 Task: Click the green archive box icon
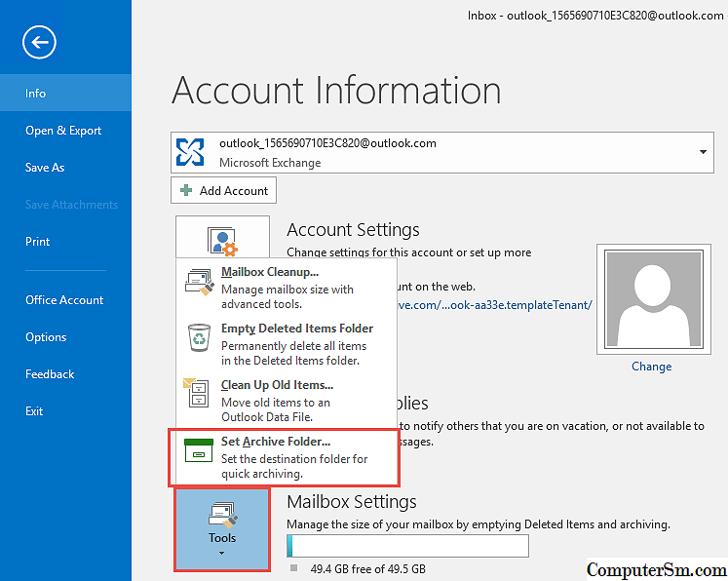(x=199, y=450)
